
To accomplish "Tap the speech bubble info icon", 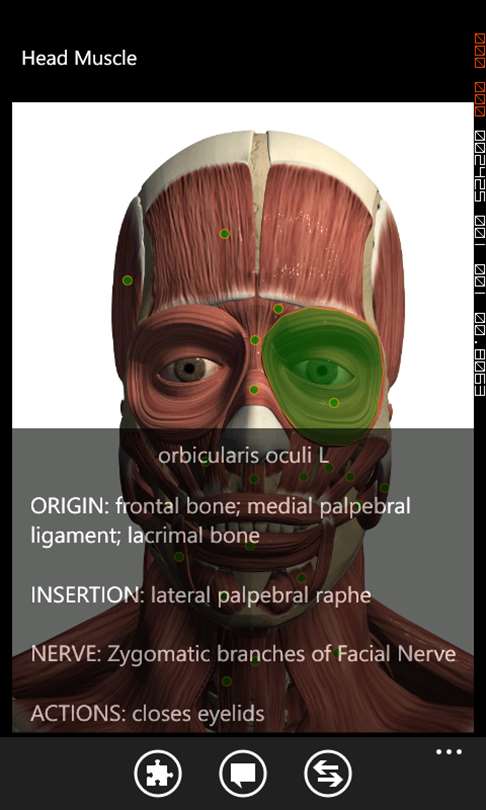I will tap(243, 774).
